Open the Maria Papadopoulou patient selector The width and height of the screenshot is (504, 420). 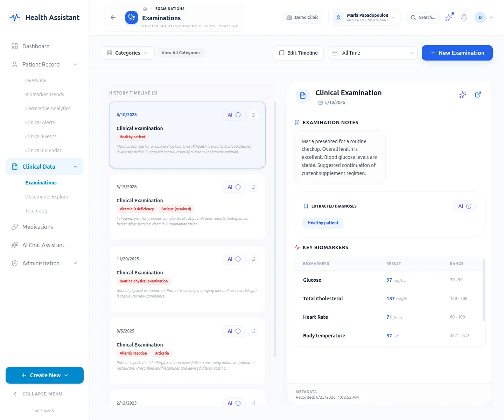click(x=364, y=17)
